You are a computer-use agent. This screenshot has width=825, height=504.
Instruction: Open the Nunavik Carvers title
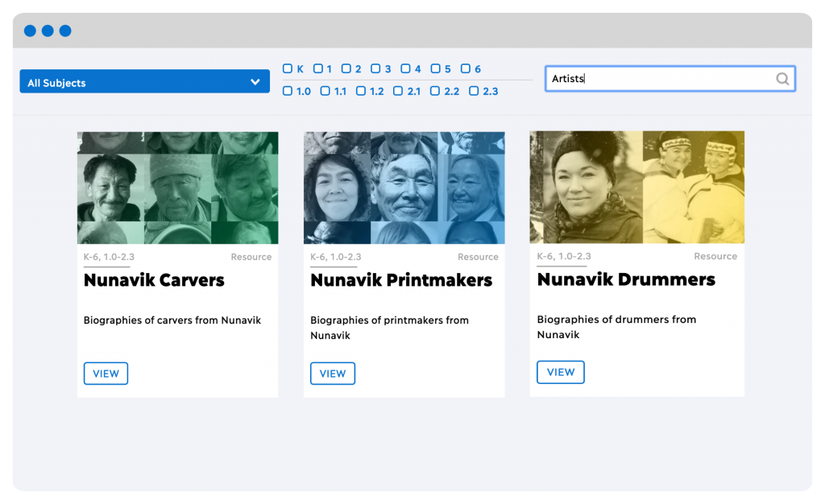pos(154,280)
